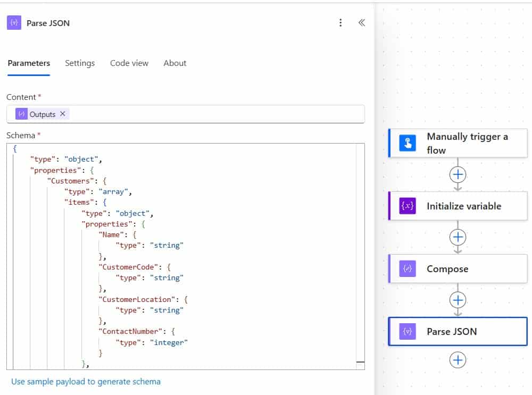Open the Code view tab
This screenshot has width=532, height=395.
[x=129, y=63]
